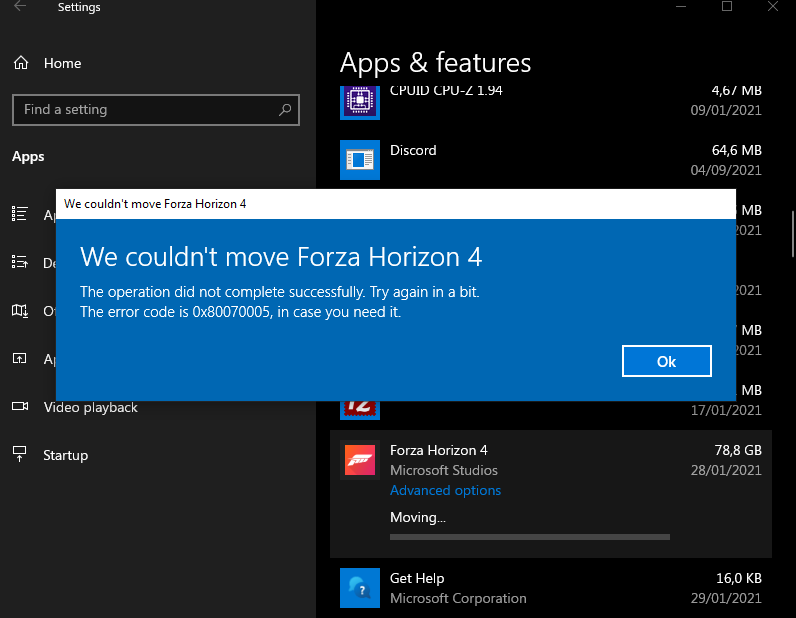Image resolution: width=796 pixels, height=618 pixels.
Task: Click the back arrow in Settings
Action: tap(20, 7)
